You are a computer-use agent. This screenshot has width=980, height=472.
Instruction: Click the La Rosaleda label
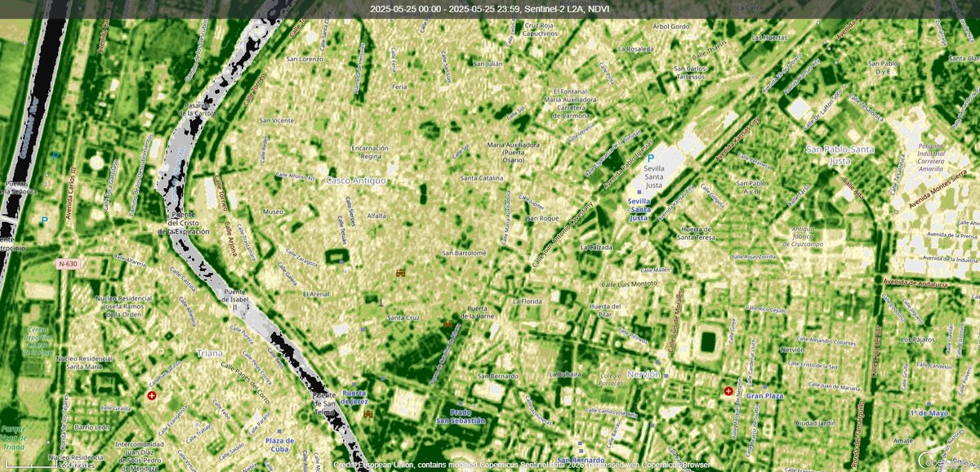[636, 49]
